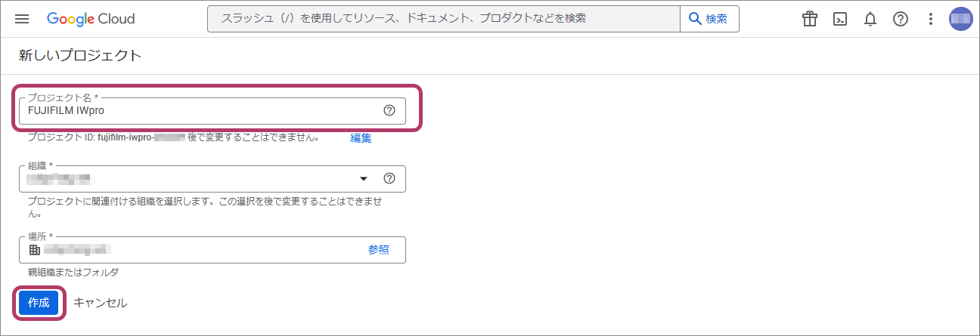Open the hamburger navigation menu

(x=21, y=19)
